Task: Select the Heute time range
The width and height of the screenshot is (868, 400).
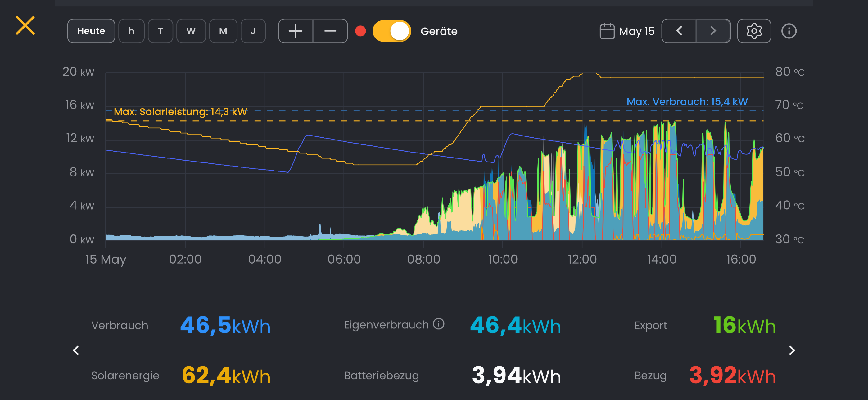Action: 91,31
